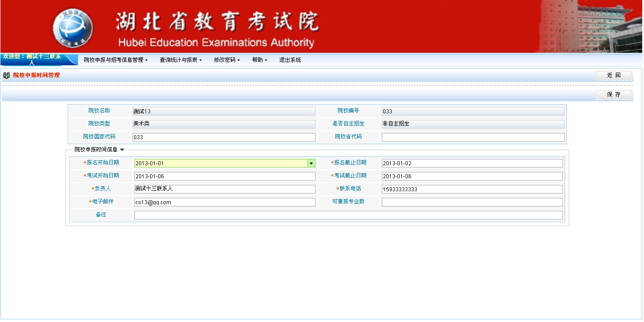This screenshot has width=644, height=322.
Task: Open the 院校申报与招考信息管理 menu
Action: click(116, 60)
